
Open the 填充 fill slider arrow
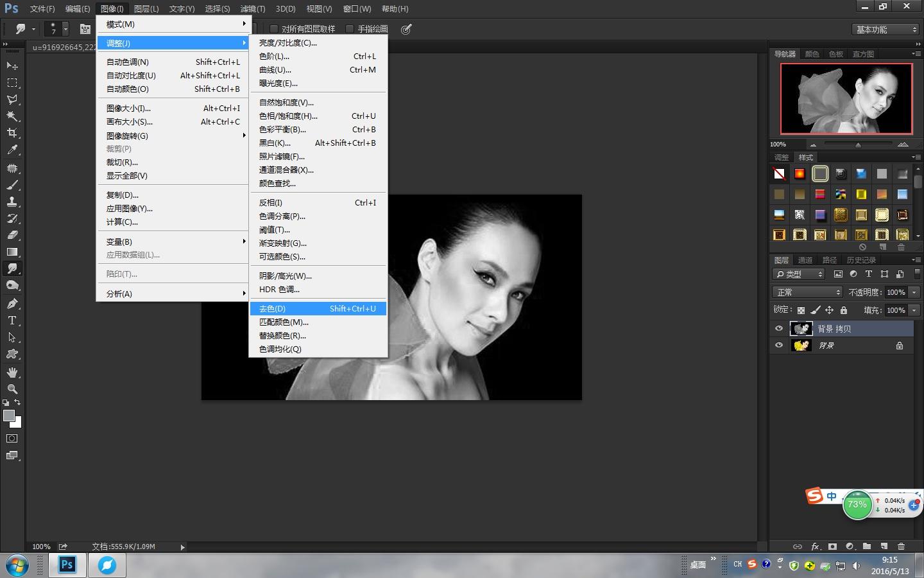(x=914, y=310)
